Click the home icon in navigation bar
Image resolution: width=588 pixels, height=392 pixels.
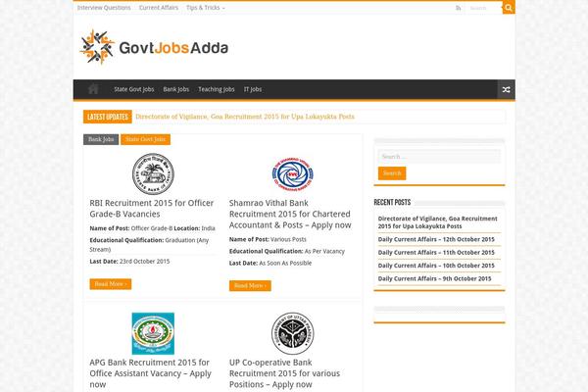(x=91, y=89)
